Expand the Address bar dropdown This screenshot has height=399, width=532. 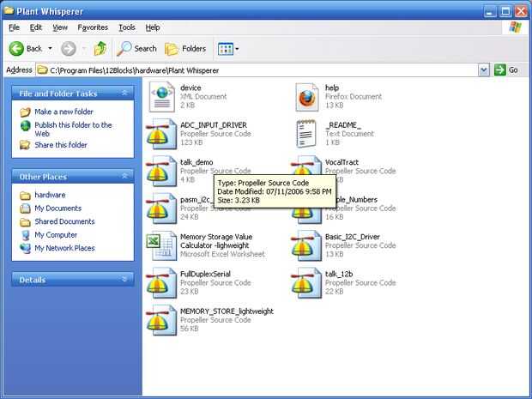tap(484, 70)
